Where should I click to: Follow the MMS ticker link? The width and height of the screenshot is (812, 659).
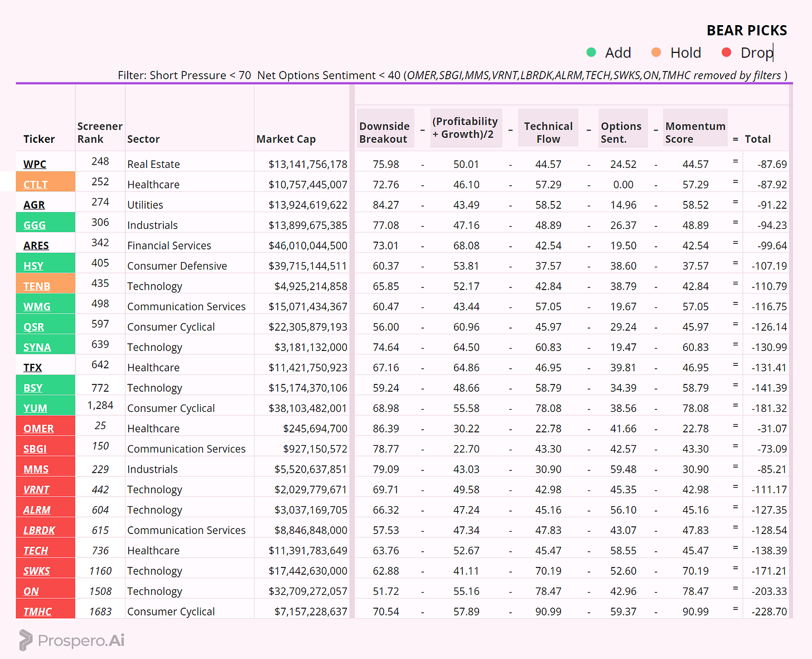[36, 469]
